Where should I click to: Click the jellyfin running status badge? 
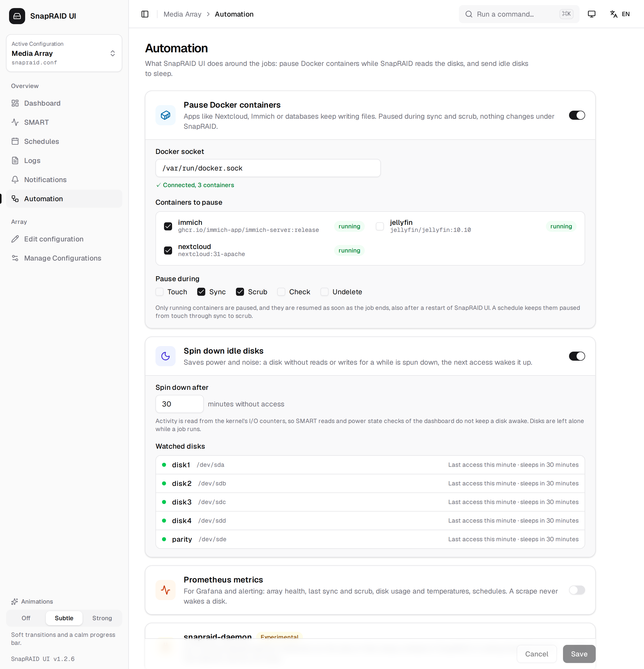click(561, 226)
